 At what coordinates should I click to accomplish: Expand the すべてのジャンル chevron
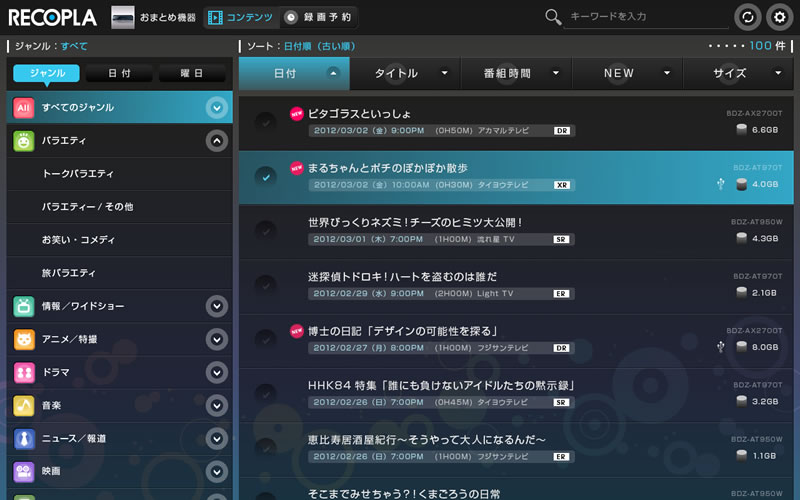tap(217, 108)
